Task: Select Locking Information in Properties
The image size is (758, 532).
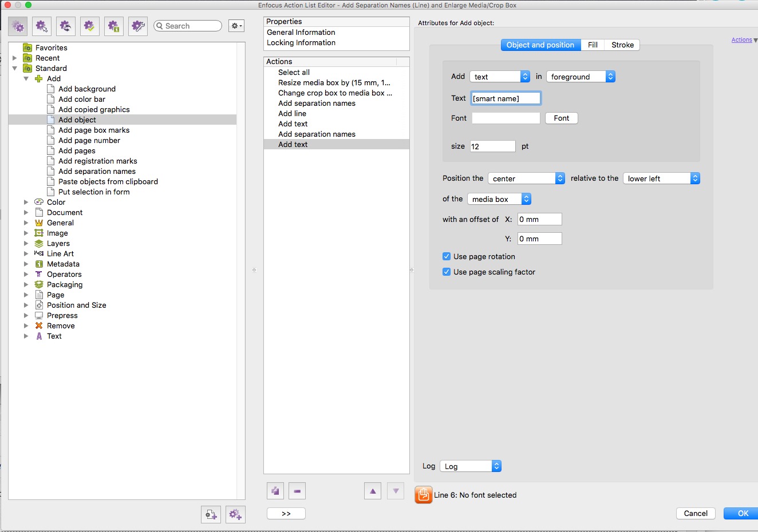Action: click(x=301, y=42)
